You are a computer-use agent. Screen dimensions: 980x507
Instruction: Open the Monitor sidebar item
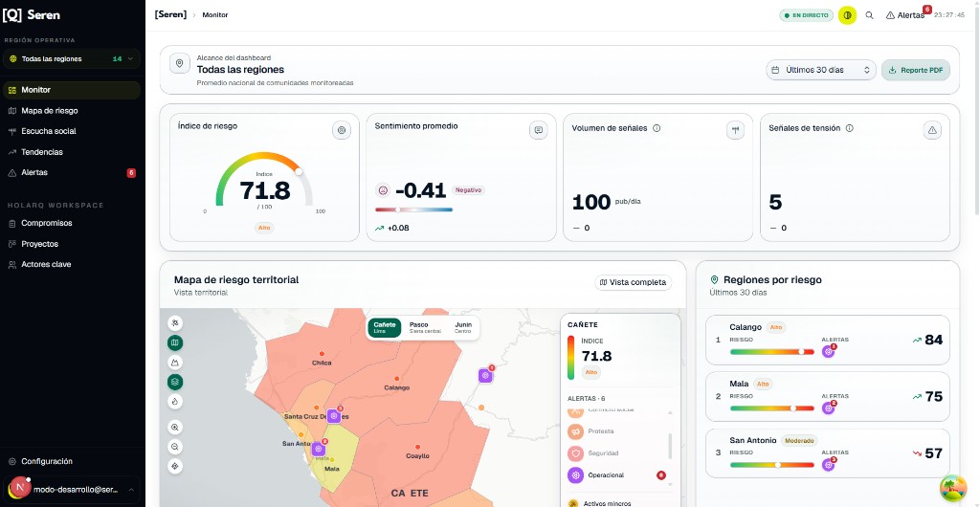[71, 90]
